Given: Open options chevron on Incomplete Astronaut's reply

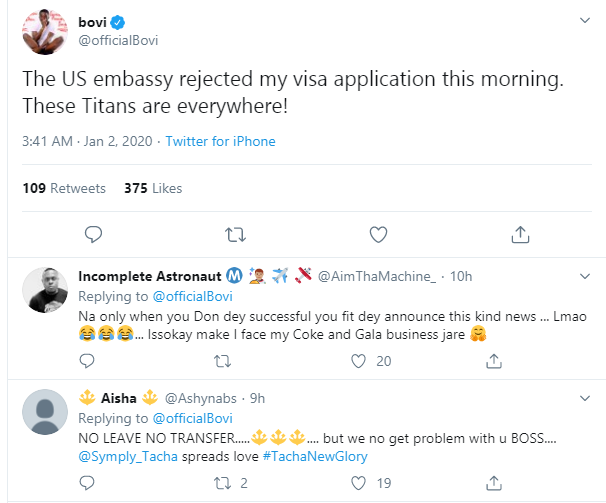Looking at the screenshot, I should click(x=585, y=276).
